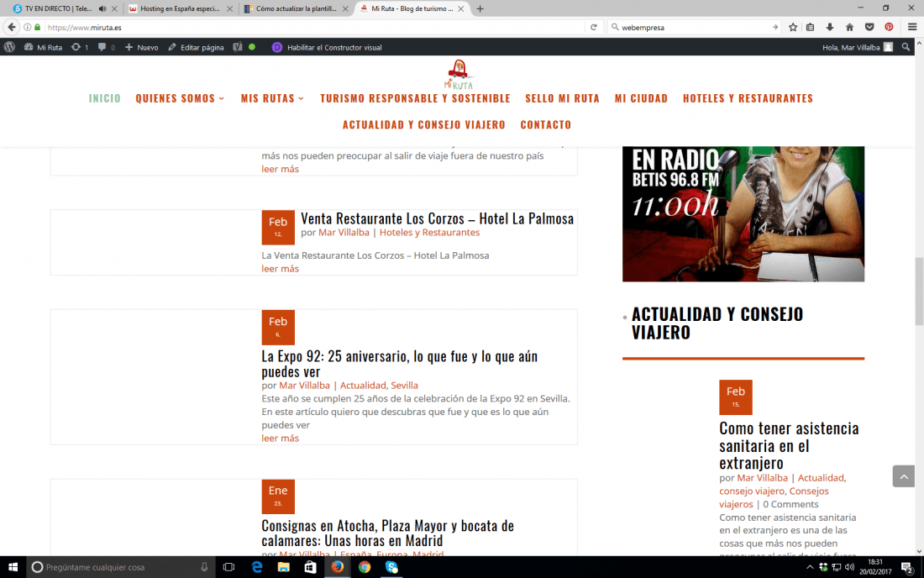Open HOTELES Y RESTAURANTES menu item
The image size is (924, 578).
tap(748, 98)
